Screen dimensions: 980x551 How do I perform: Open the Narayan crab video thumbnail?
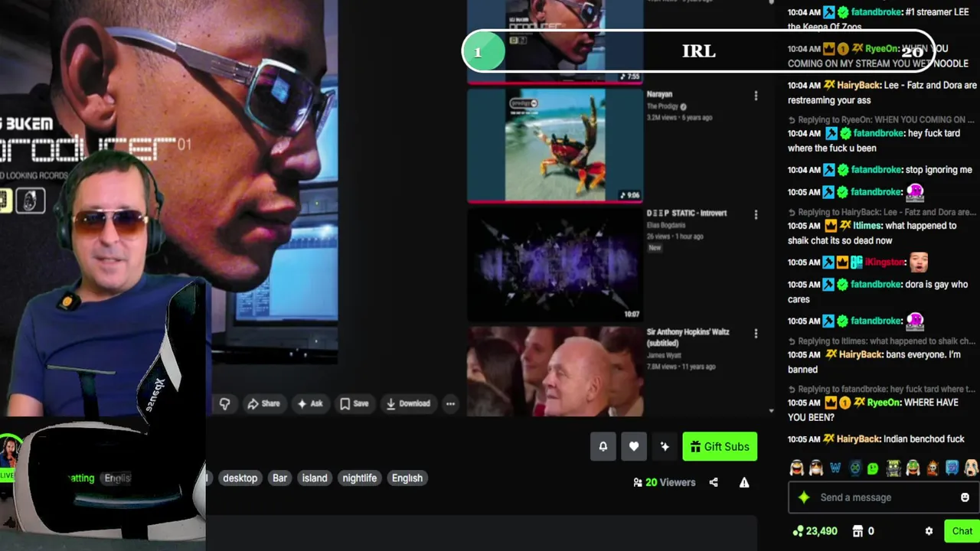point(555,145)
